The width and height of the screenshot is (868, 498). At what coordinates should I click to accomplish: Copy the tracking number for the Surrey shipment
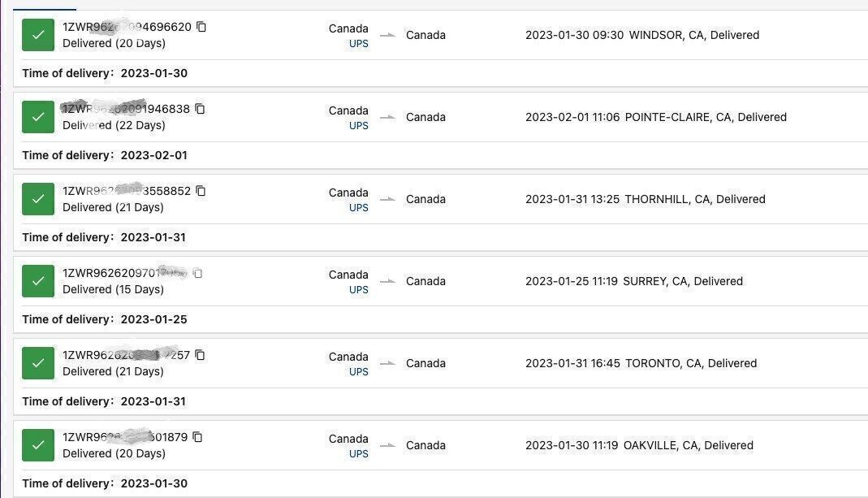[197, 274]
